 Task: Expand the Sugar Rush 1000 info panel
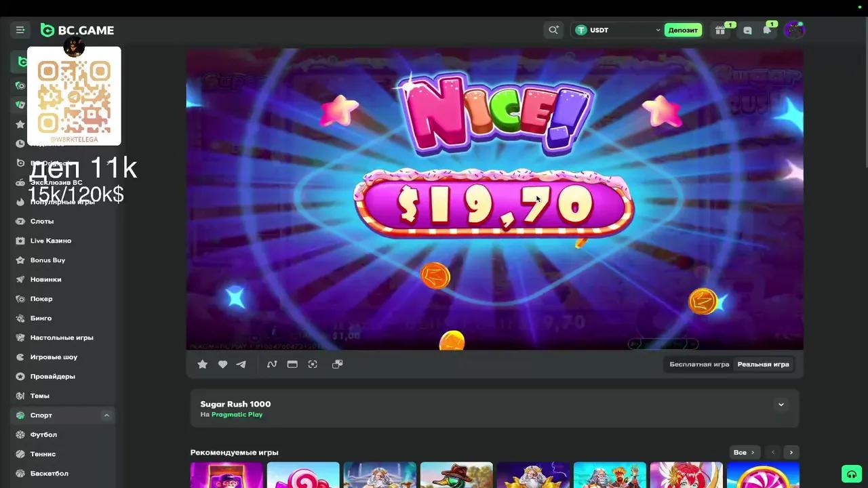point(781,405)
